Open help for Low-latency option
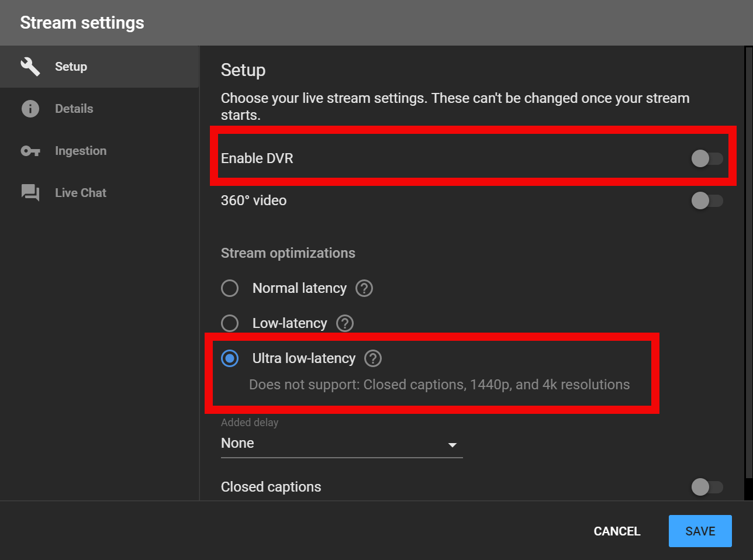This screenshot has height=560, width=753. point(344,323)
